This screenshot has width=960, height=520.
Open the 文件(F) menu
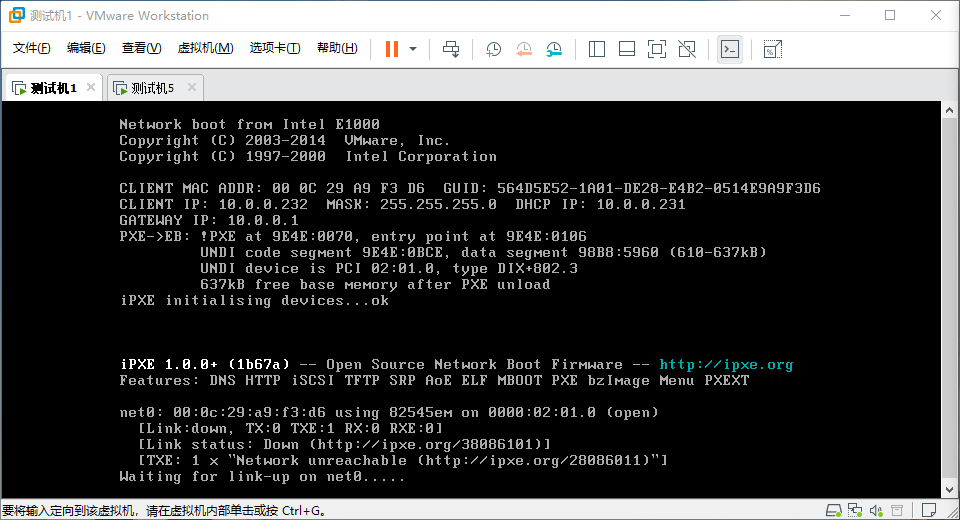point(31,48)
